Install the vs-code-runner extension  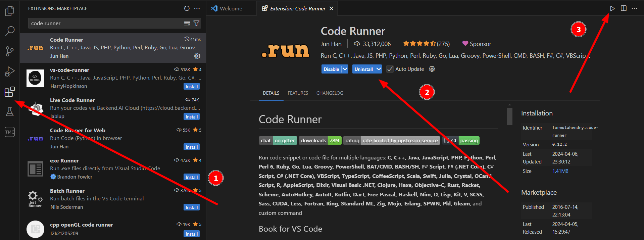tap(192, 87)
